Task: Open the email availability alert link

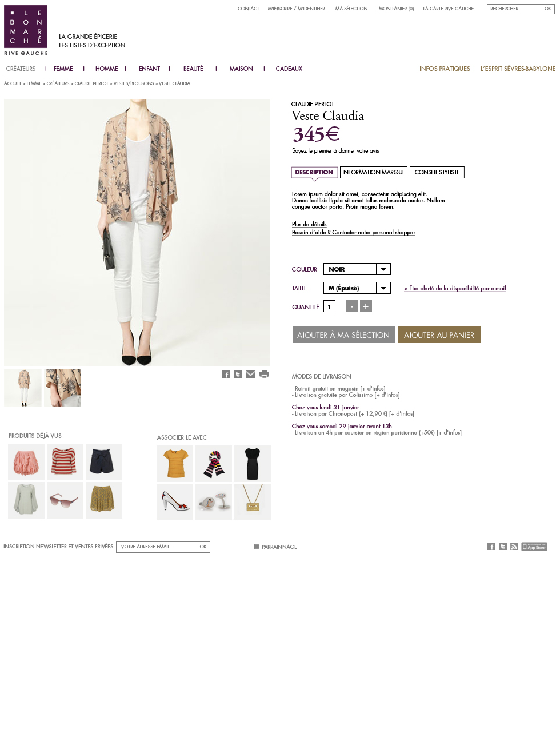Action: click(x=455, y=288)
